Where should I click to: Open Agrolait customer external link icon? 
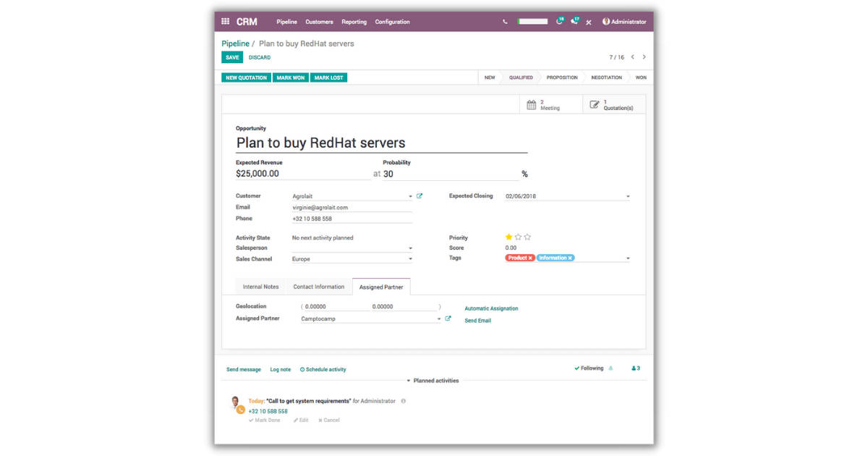coord(420,195)
